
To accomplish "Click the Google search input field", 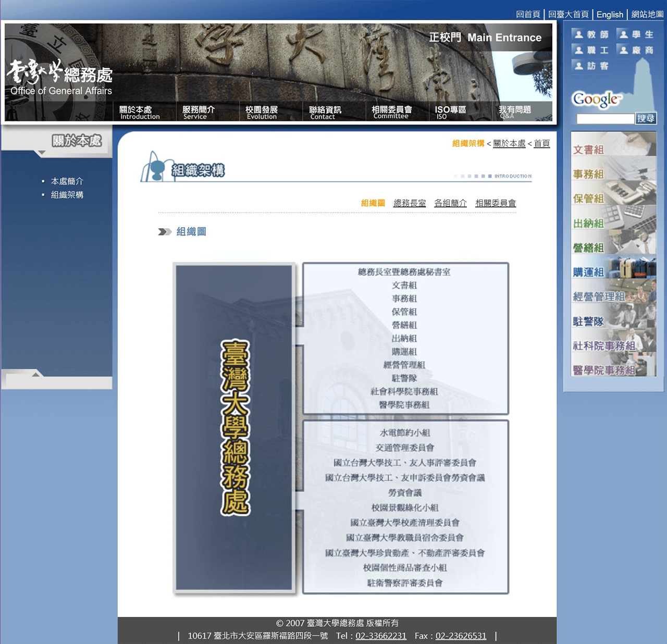I will point(606,119).
